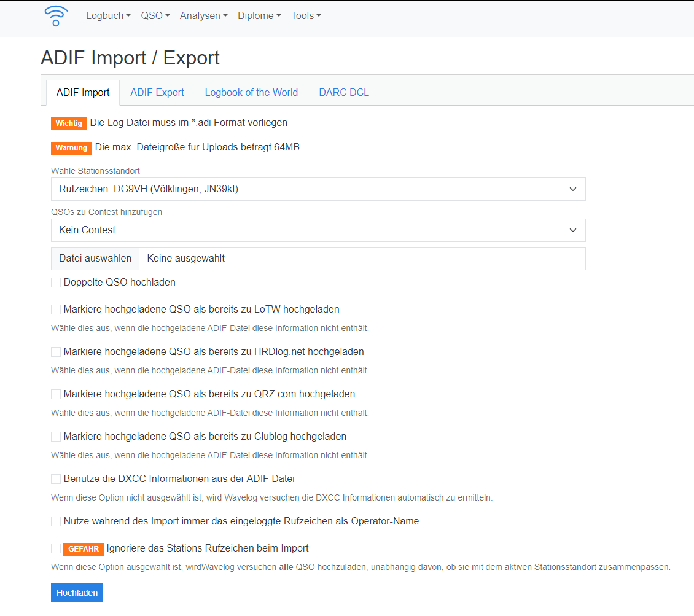The height and width of the screenshot is (616, 694).
Task: Tick the HRDlog.net already uploaded checkbox
Action: click(x=56, y=352)
